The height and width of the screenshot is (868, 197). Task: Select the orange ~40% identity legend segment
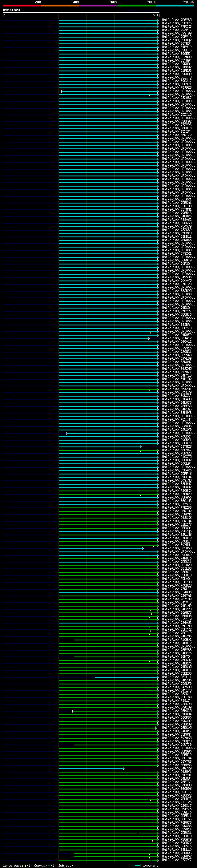(x=60, y=6)
